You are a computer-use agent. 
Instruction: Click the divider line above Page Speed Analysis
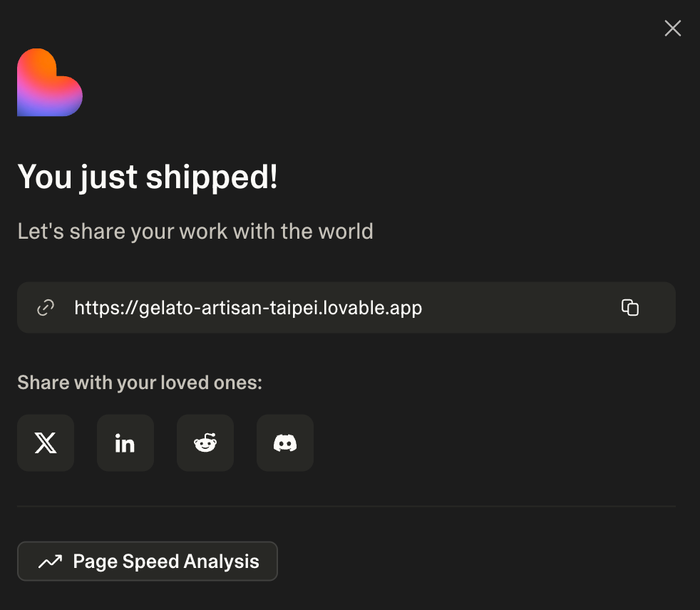(x=346, y=506)
